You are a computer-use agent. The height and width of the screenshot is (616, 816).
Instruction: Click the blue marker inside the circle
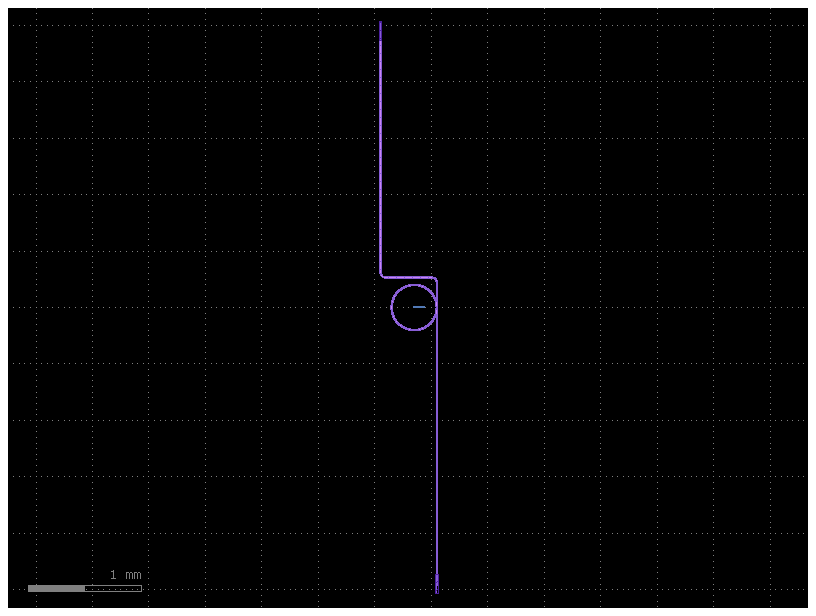pyautogui.click(x=419, y=307)
